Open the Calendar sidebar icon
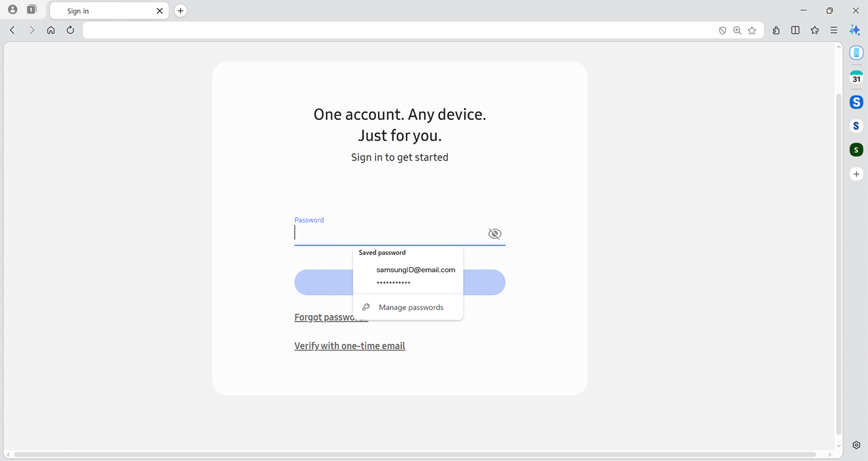This screenshot has width=868, height=461. tap(856, 77)
